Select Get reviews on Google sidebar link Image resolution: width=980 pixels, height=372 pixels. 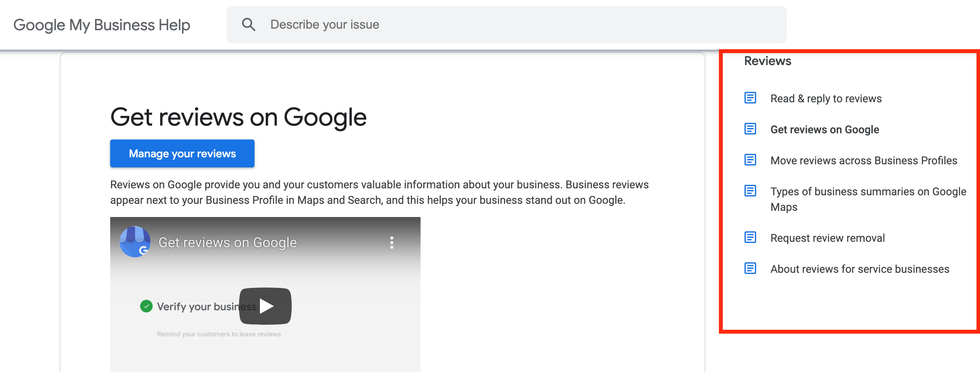coord(825,129)
